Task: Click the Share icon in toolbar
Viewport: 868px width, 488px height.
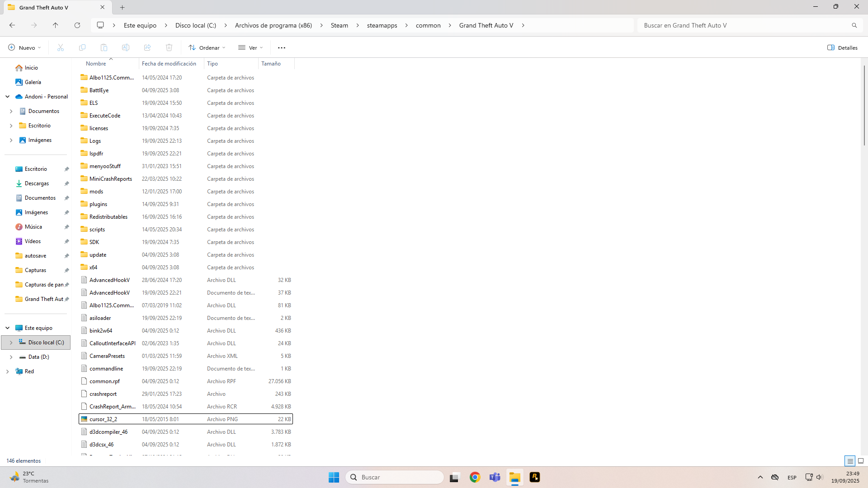Action: click(147, 47)
